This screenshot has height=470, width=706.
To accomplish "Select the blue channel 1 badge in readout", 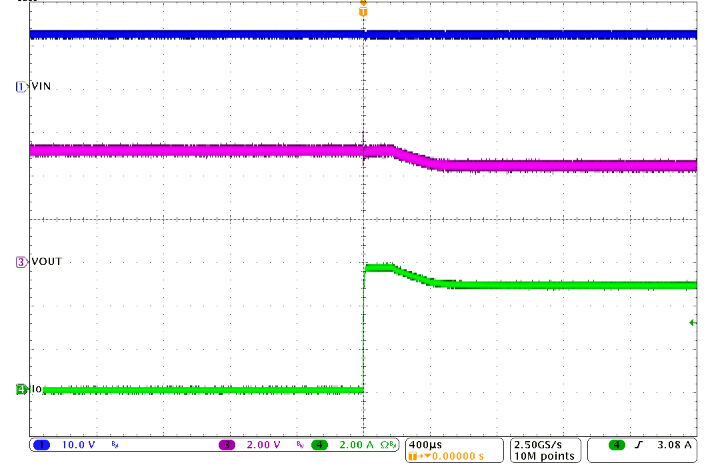I will 42,443.
